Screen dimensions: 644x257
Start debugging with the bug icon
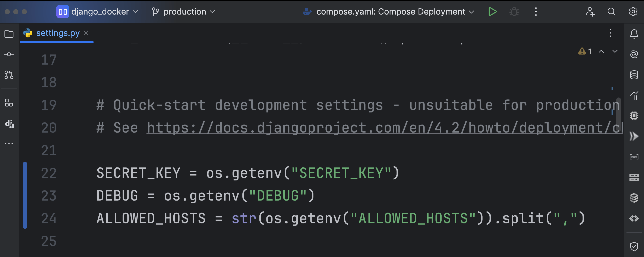[x=514, y=12]
